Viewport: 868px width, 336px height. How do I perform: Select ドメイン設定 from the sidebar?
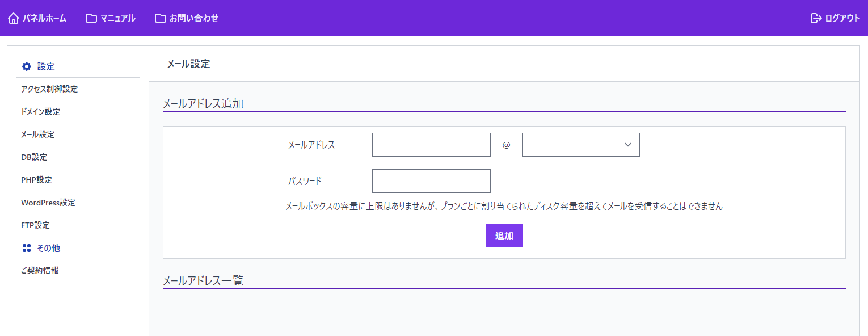click(40, 112)
